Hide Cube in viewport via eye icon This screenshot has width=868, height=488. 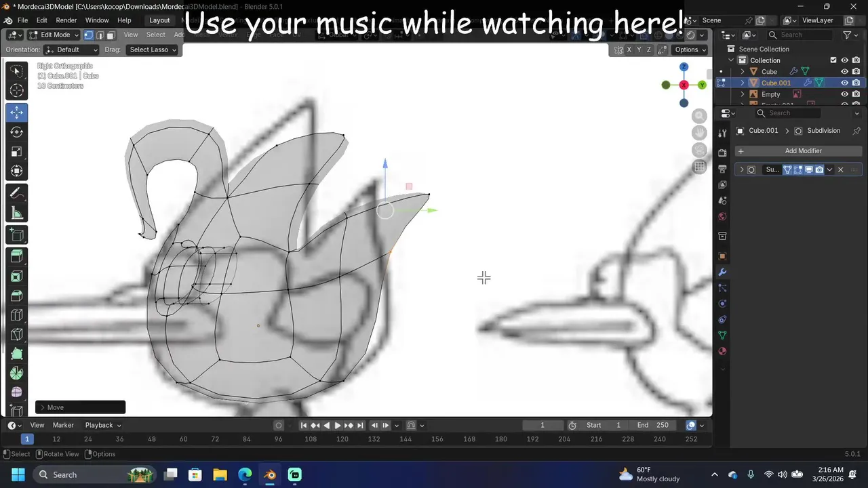[845, 71]
